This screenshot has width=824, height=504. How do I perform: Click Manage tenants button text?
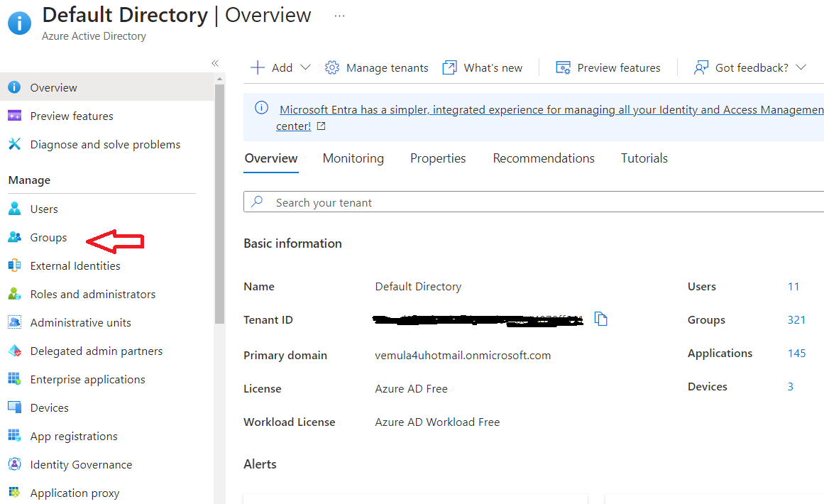pos(388,68)
